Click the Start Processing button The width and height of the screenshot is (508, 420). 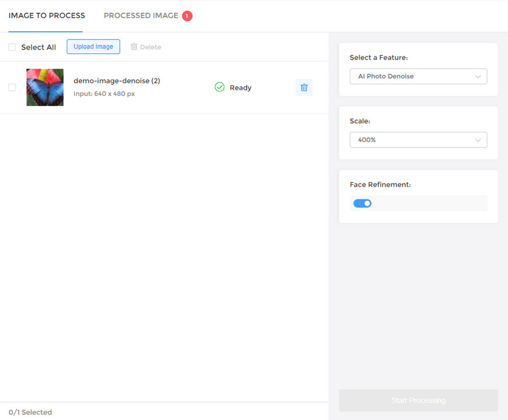pos(418,400)
